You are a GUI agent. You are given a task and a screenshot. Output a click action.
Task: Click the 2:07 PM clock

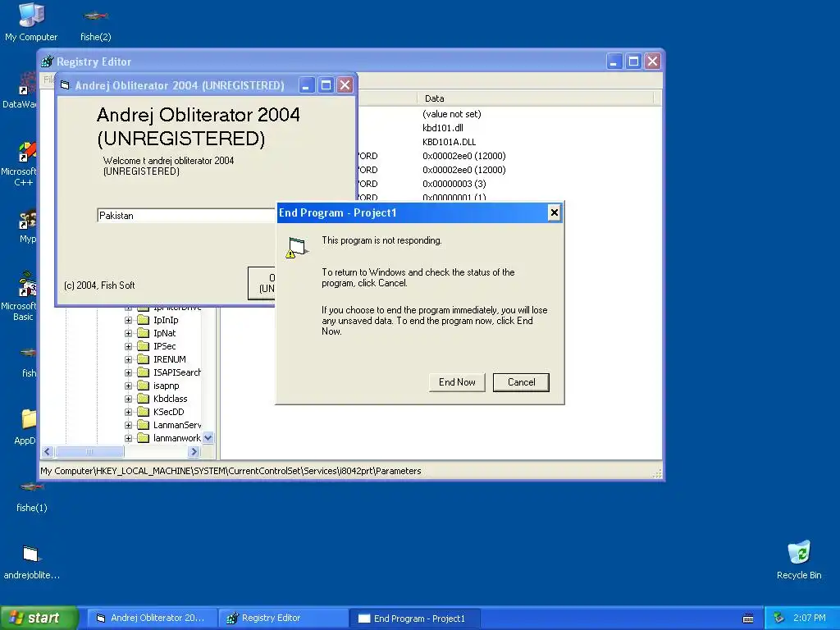tap(809, 618)
